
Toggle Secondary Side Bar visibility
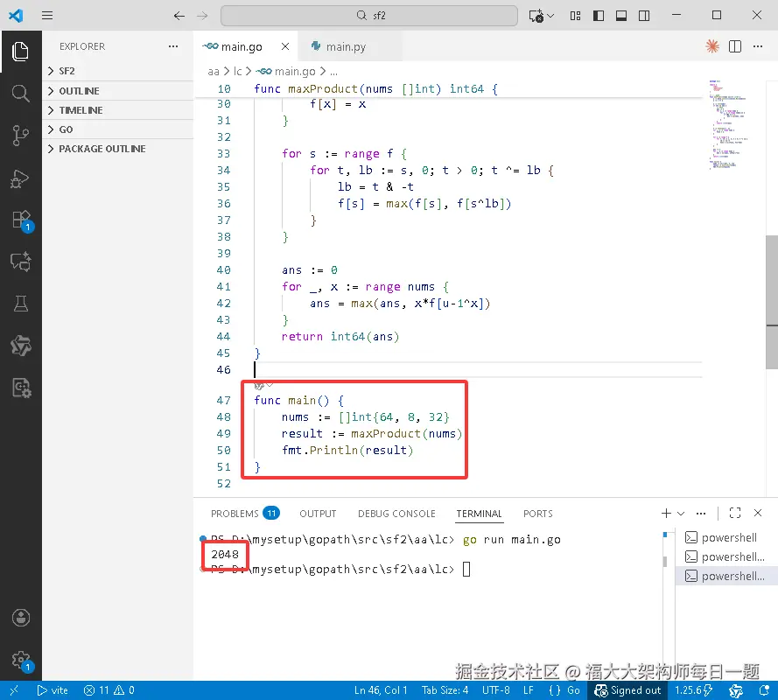pyautogui.click(x=644, y=16)
